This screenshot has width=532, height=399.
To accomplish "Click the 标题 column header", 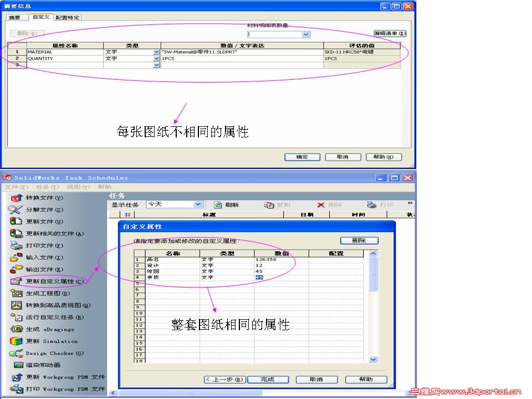I will pos(209,214).
